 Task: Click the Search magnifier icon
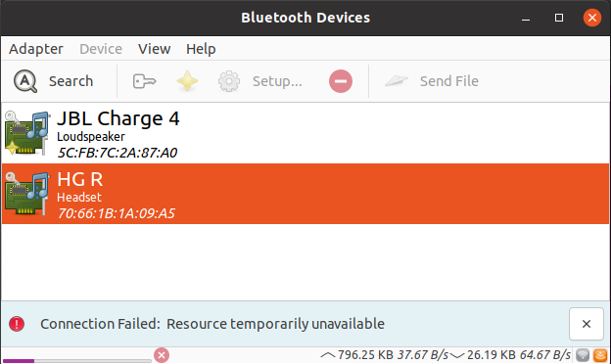(x=25, y=81)
